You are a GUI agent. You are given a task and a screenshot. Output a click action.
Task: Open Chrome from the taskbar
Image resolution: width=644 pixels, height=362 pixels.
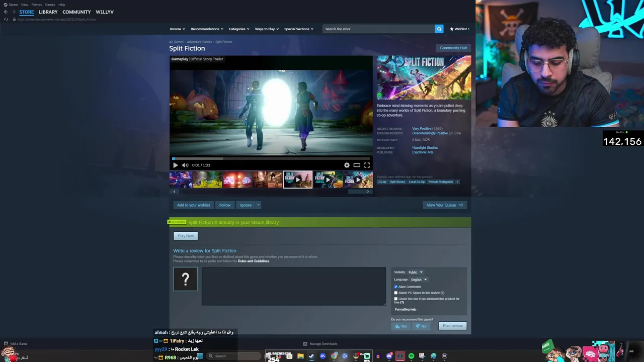(334, 356)
